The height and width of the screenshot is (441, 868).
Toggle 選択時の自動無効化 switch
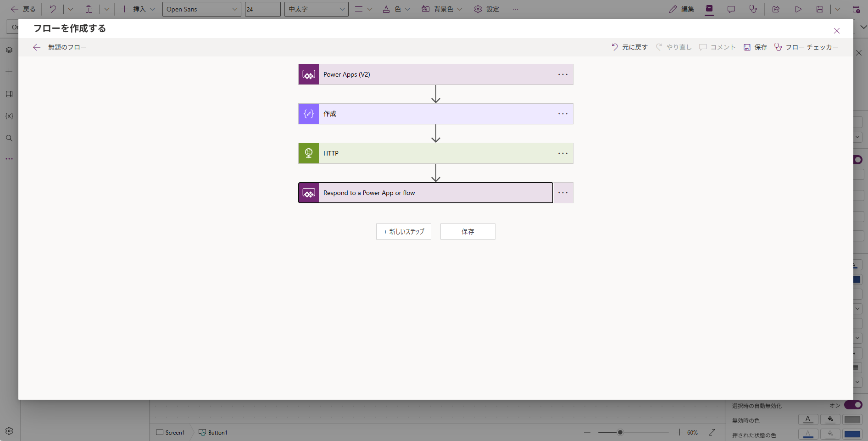click(x=853, y=405)
